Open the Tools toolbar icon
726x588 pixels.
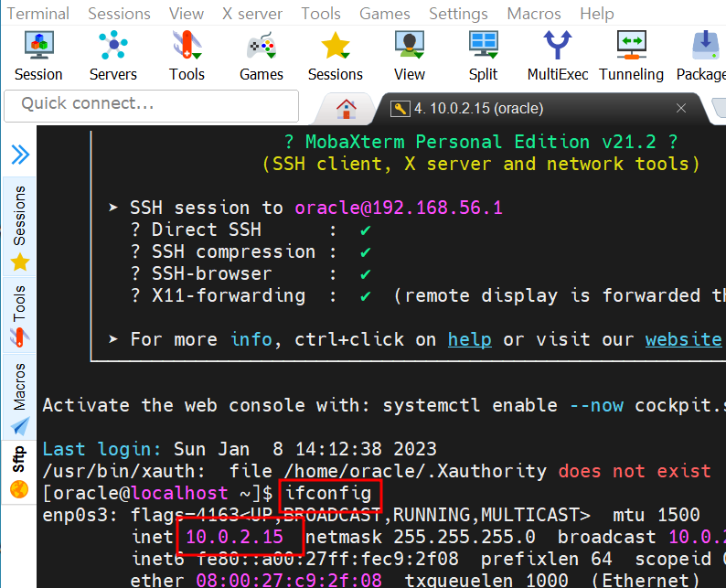pos(187,56)
